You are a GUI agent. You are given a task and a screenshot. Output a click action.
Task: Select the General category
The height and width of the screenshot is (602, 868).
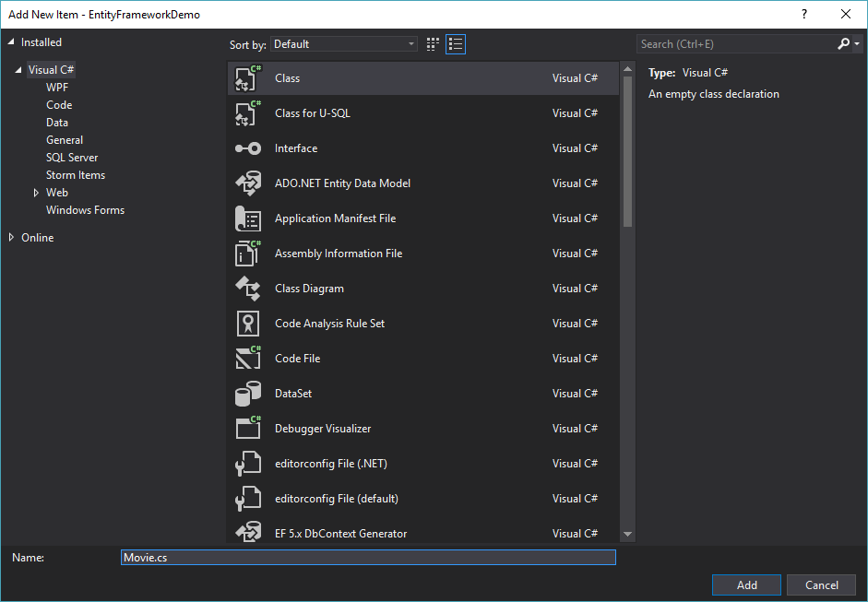coord(65,140)
